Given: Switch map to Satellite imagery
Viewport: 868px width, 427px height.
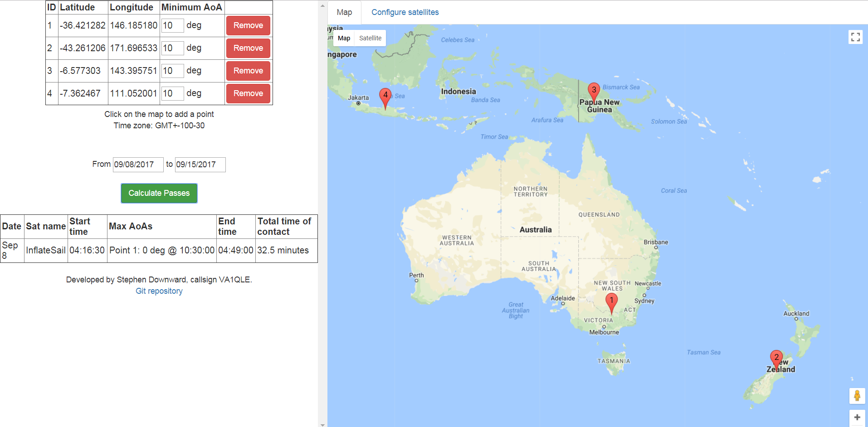Looking at the screenshot, I should (x=370, y=38).
